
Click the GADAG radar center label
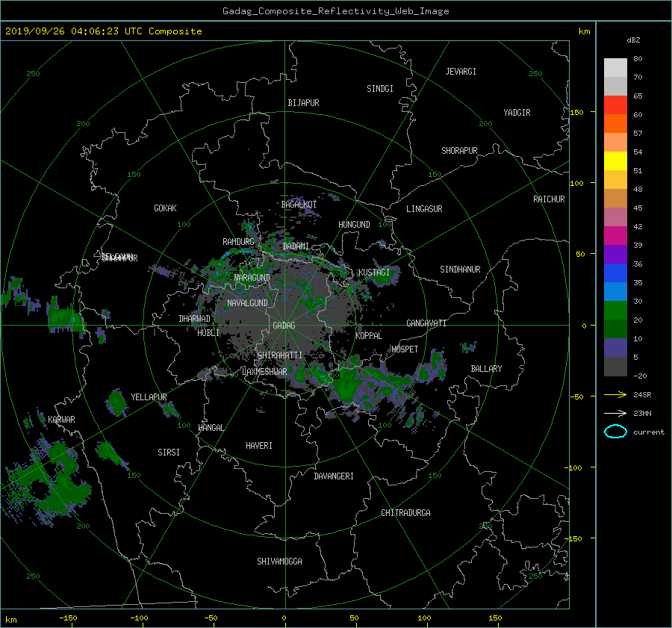pyautogui.click(x=284, y=326)
